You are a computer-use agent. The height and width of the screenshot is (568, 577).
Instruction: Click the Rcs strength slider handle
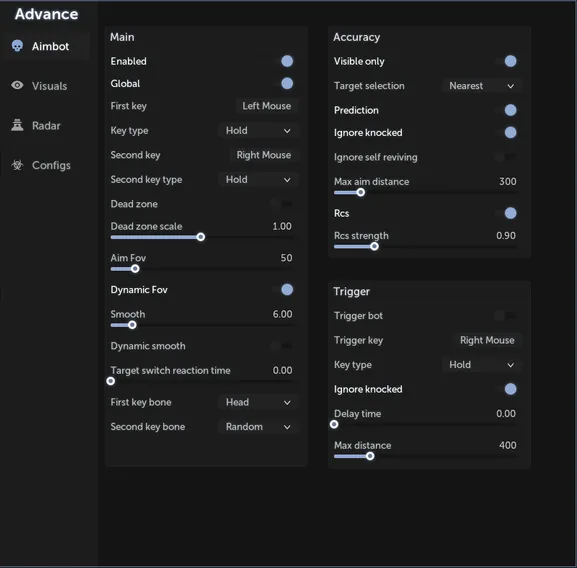coord(374,246)
